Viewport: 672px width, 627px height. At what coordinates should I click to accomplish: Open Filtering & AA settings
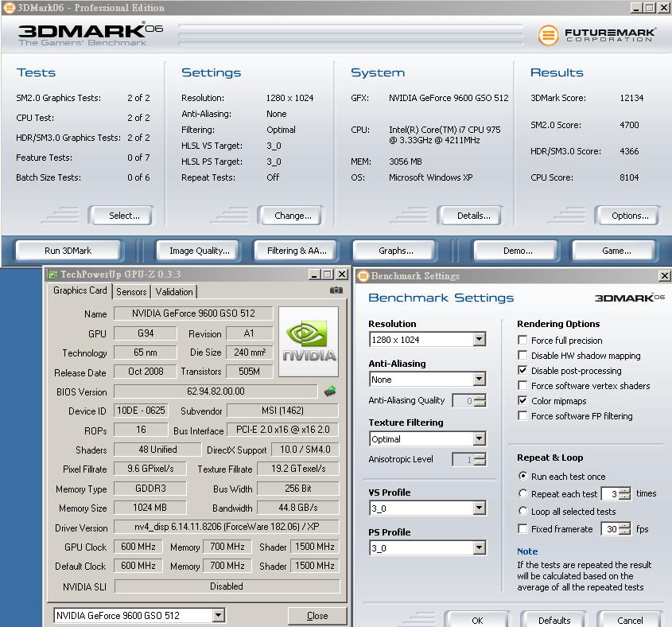(x=297, y=251)
